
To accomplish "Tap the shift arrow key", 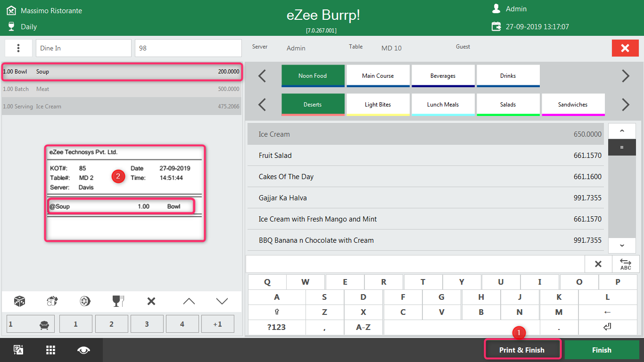I will [277, 312].
